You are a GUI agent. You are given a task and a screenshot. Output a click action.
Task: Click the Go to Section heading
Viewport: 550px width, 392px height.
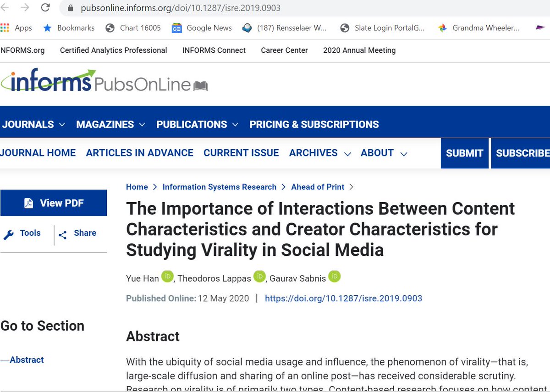43,326
